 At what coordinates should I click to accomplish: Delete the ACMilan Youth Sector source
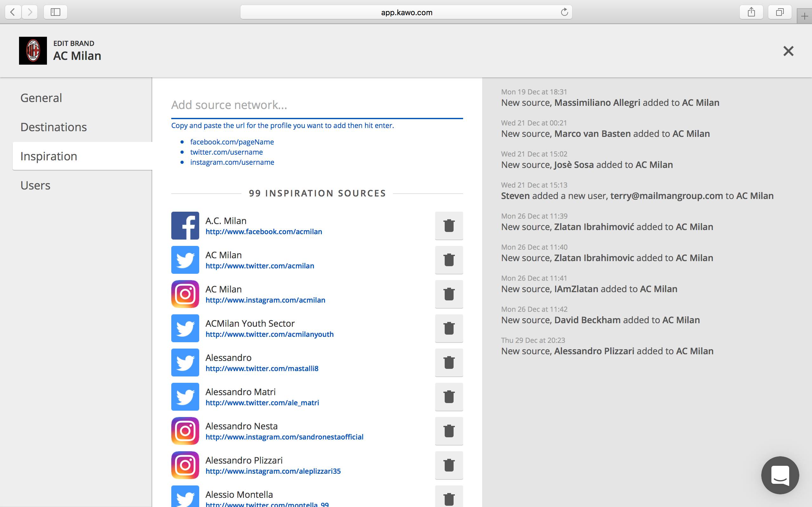coord(449,328)
